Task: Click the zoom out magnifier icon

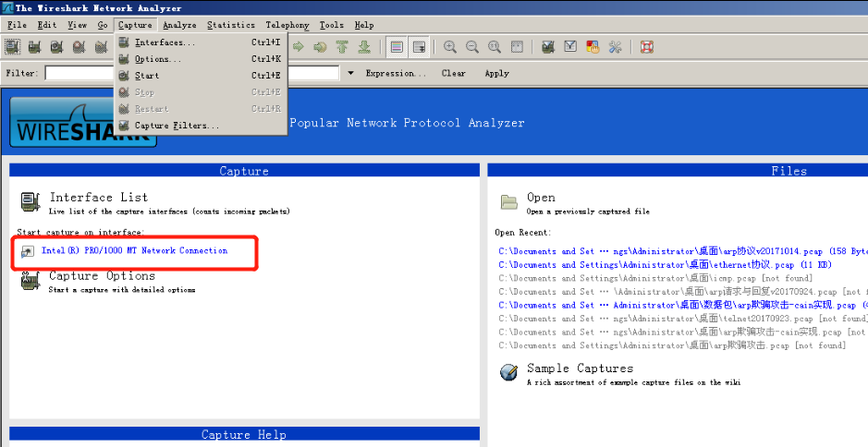Action: (472, 47)
